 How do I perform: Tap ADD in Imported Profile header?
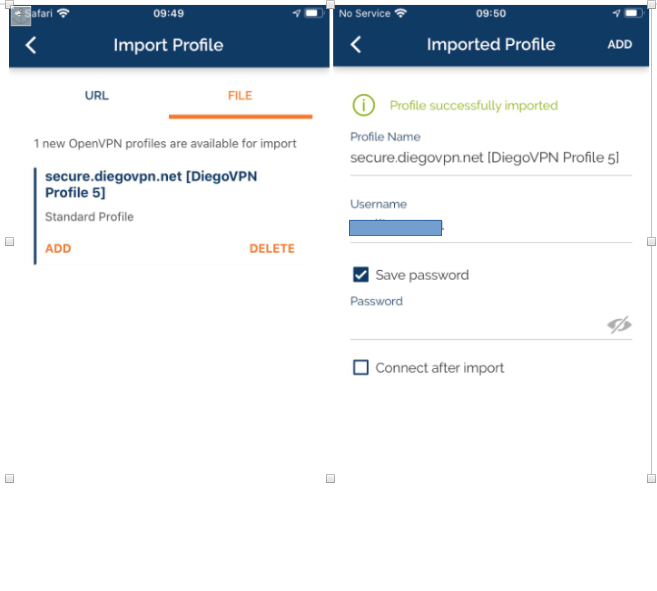coord(619,45)
